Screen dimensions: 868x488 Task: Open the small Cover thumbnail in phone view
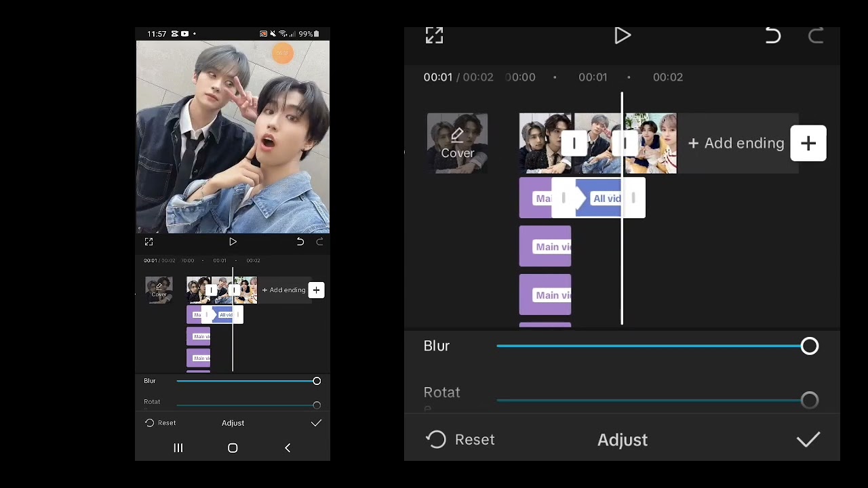[159, 290]
